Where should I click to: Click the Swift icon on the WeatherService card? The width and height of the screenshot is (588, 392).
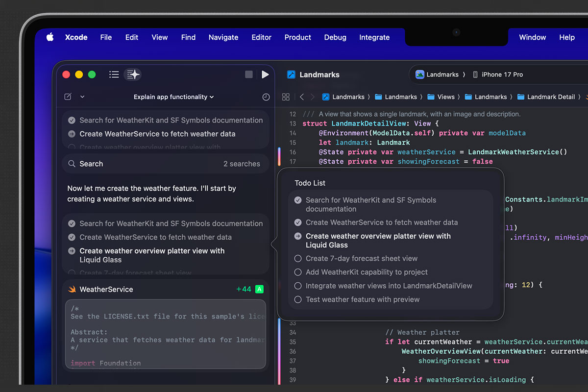72,289
